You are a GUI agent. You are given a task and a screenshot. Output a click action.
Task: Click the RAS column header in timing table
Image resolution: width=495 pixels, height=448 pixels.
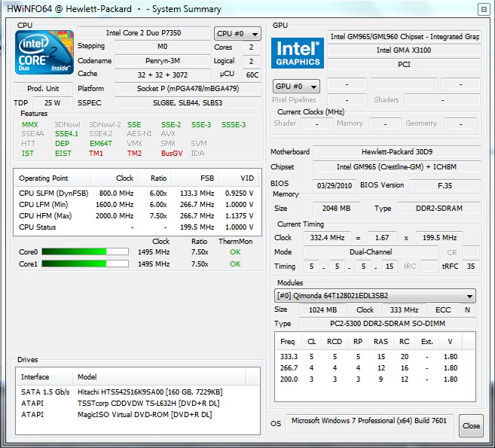coord(380,342)
